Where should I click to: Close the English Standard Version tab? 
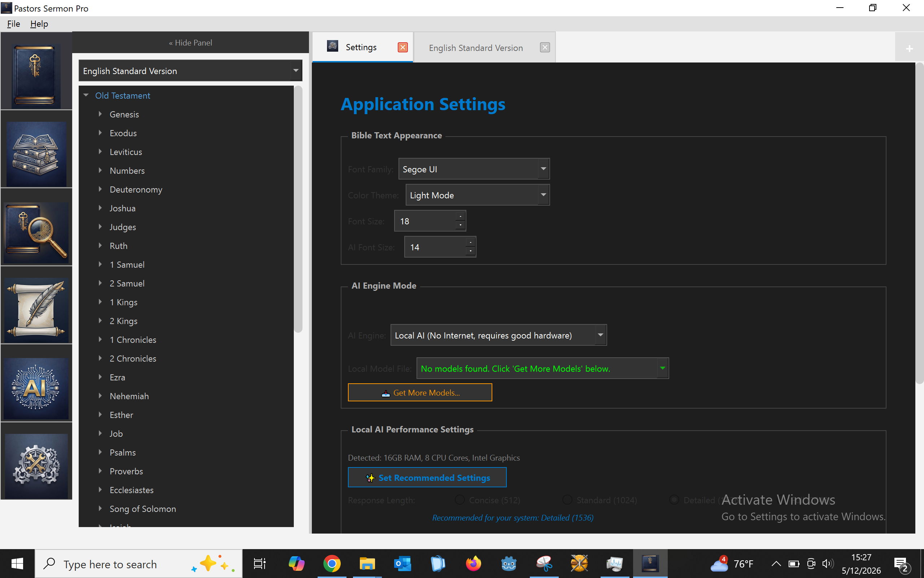click(x=545, y=47)
